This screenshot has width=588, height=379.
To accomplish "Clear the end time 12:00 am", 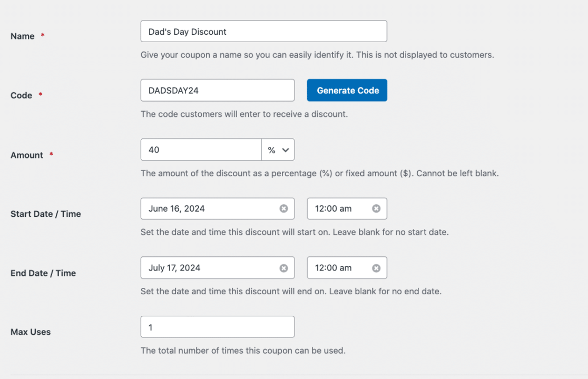I will click(376, 268).
